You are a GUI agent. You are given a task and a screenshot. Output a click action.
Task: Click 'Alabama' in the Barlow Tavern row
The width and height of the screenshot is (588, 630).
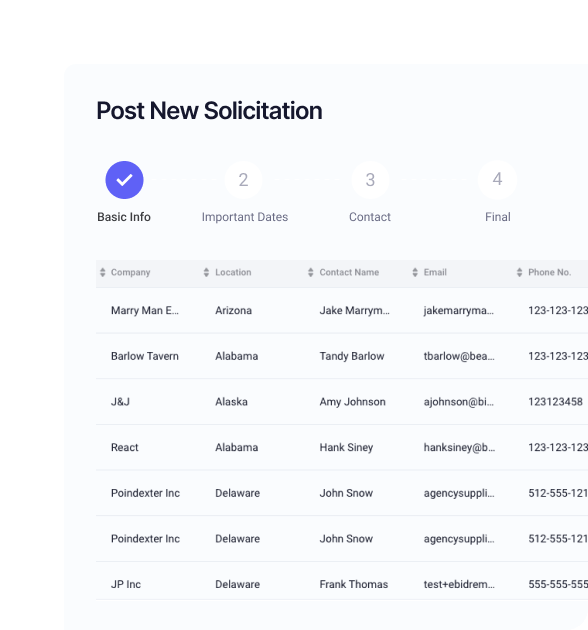coord(237,356)
